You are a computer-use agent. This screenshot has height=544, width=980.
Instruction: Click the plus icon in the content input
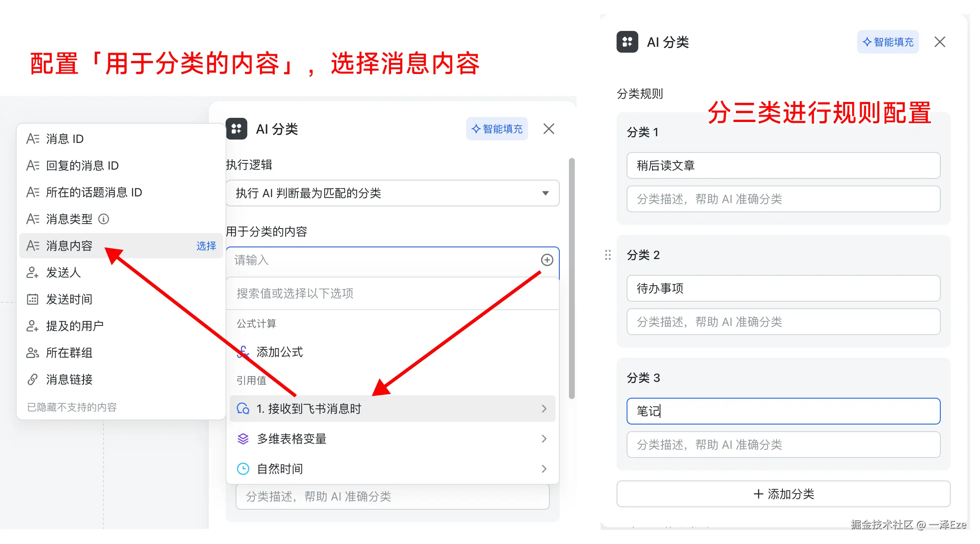tap(547, 260)
